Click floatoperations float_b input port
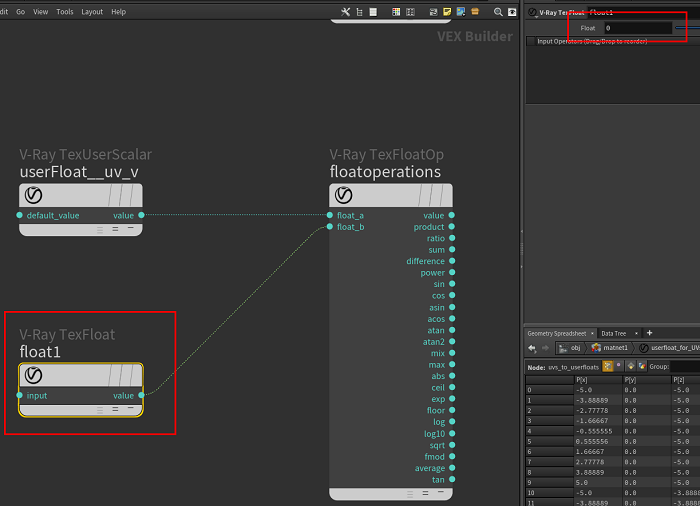The width and height of the screenshot is (700, 506). 330,227
